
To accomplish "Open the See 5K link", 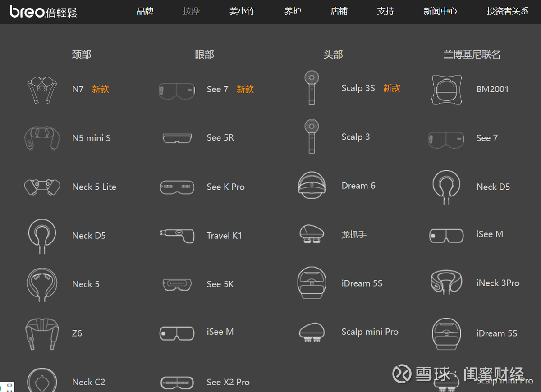I will pyautogui.click(x=220, y=284).
